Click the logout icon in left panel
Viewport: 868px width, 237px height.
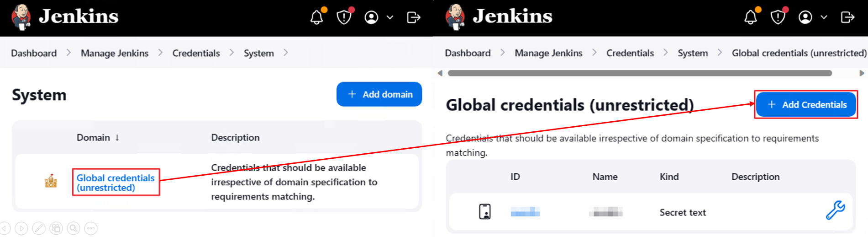point(413,17)
